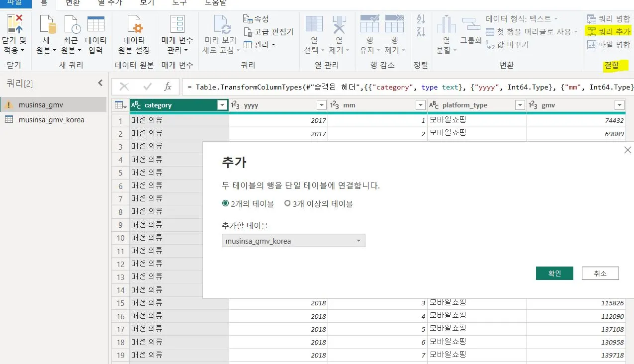This screenshot has width=634, height=364.
Task: Open the platform_type column filter dropdown
Action: coord(520,105)
